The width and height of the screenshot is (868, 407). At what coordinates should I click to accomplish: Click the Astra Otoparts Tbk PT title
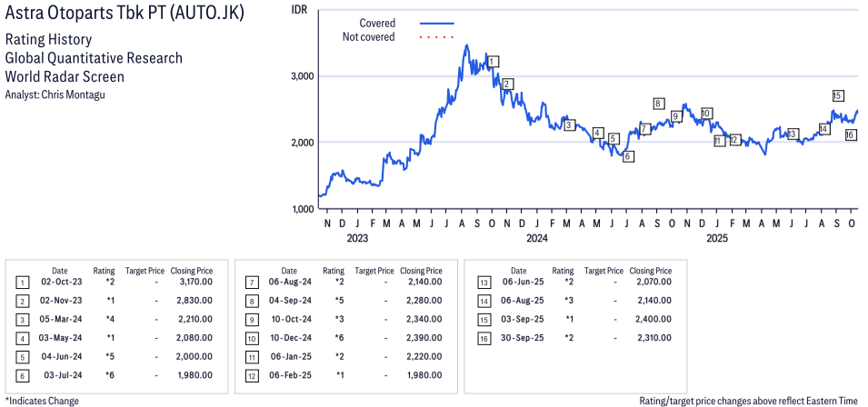click(x=125, y=15)
